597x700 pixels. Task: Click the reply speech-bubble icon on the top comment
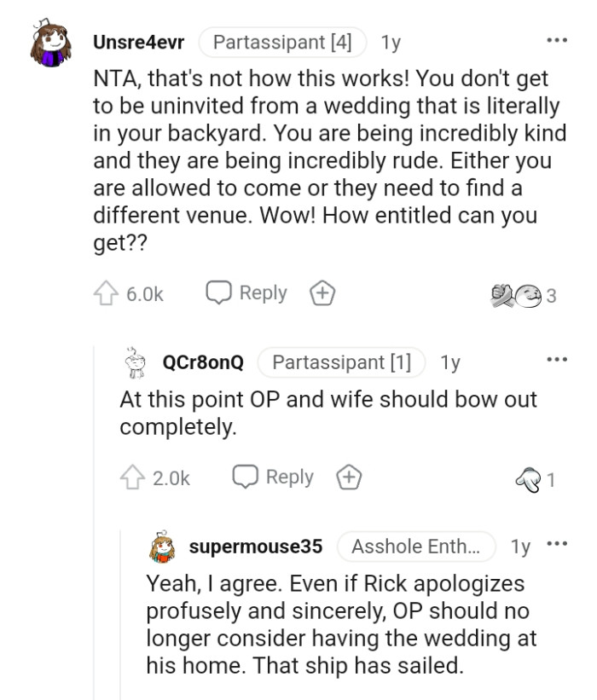pyautogui.click(x=218, y=292)
